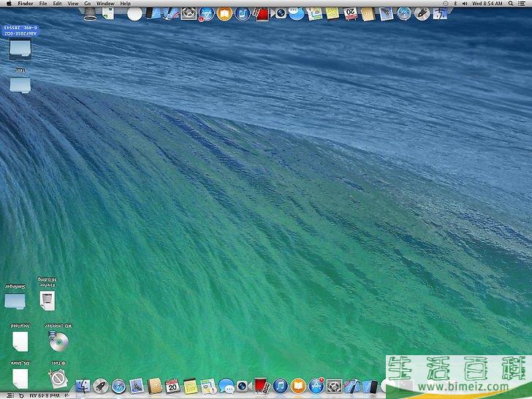Click the upside-down Launchpad rocket icon
This screenshot has height=399, width=532.
point(422,14)
